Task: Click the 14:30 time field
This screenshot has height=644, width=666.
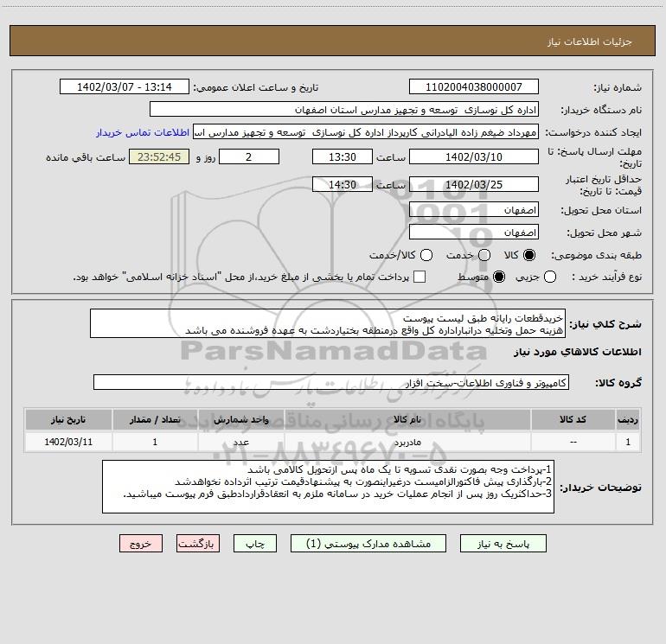Action: point(343,184)
